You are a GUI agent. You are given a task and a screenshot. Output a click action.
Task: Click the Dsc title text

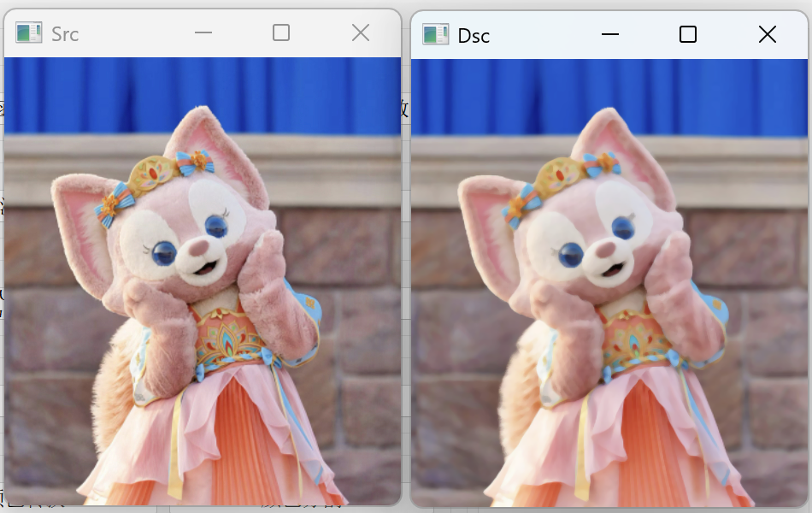[x=474, y=36]
